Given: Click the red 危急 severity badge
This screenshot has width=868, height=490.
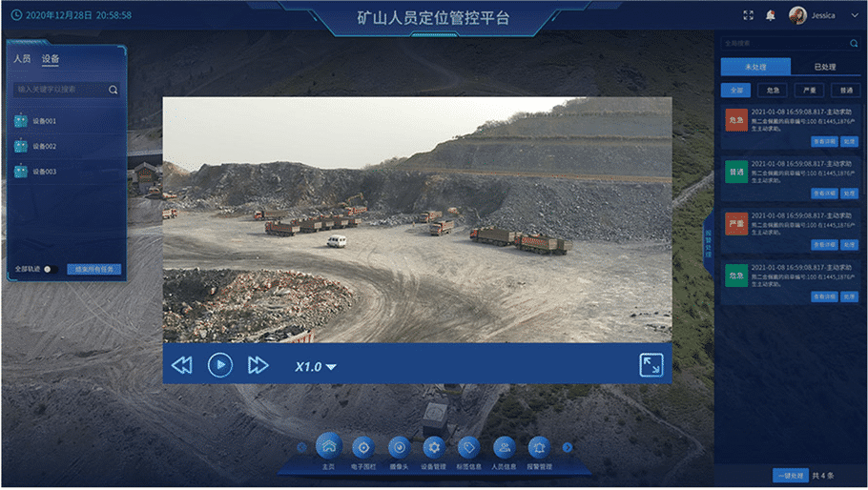Looking at the screenshot, I should pyautogui.click(x=736, y=120).
